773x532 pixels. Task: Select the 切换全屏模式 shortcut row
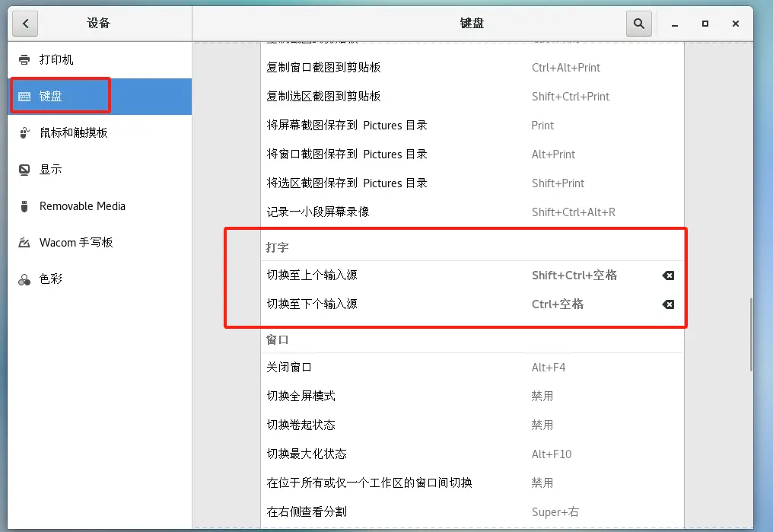coord(472,396)
